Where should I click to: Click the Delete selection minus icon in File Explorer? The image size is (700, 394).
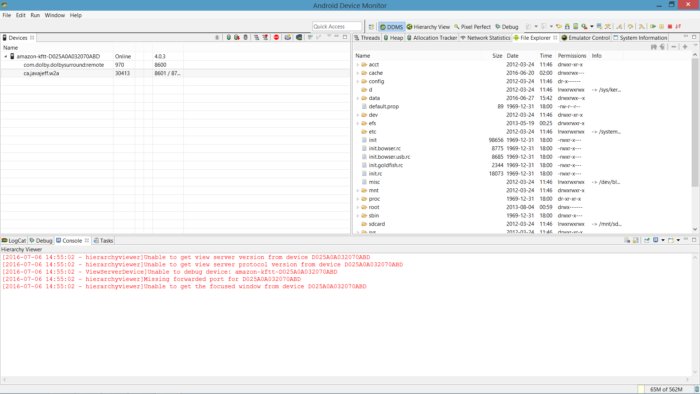coord(674,46)
